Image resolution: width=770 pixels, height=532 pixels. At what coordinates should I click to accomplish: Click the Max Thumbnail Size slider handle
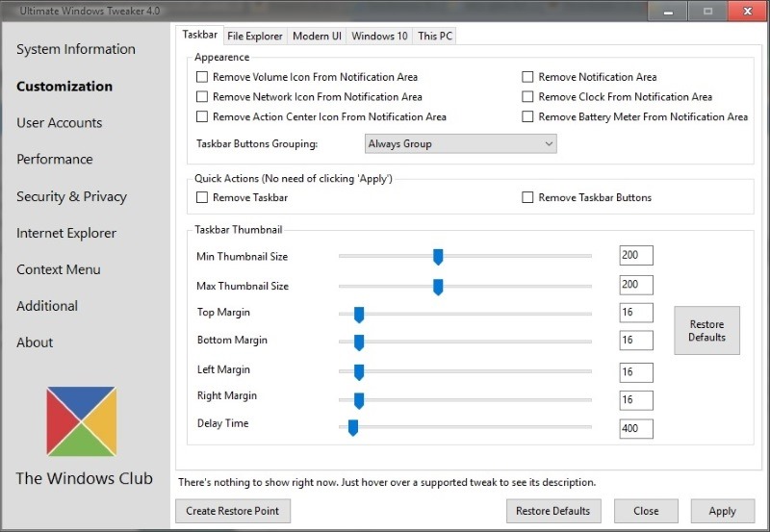click(x=438, y=287)
